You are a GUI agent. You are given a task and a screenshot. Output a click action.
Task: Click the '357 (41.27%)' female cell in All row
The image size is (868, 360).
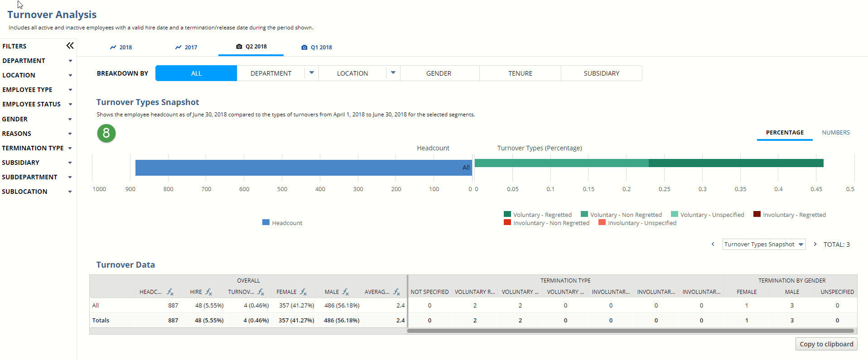[297, 306]
